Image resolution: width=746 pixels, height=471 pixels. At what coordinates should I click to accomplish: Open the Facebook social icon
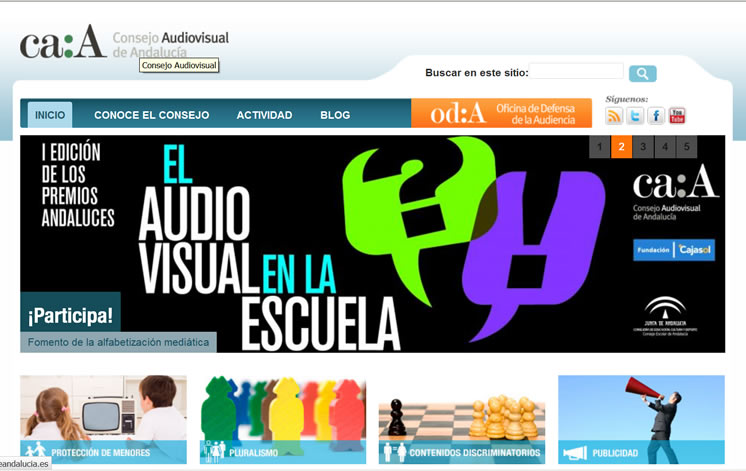(656, 116)
